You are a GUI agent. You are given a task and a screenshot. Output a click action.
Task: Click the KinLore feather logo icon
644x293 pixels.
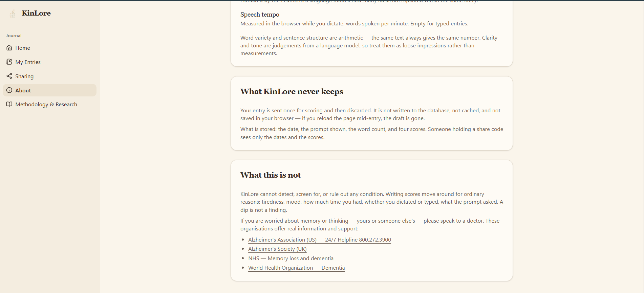coord(12,13)
